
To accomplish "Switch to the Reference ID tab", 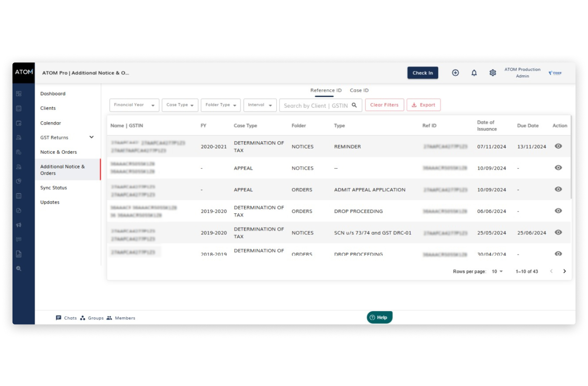I will click(x=326, y=90).
